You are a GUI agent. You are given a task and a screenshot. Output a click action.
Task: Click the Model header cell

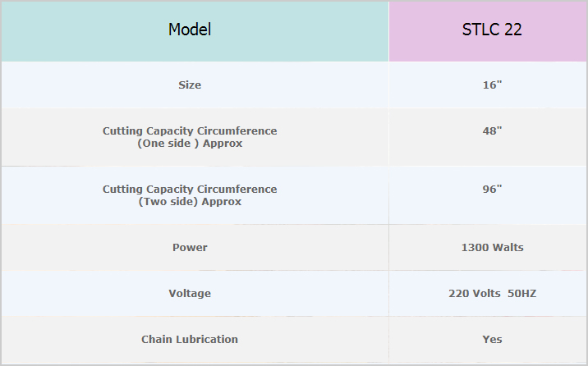click(190, 30)
